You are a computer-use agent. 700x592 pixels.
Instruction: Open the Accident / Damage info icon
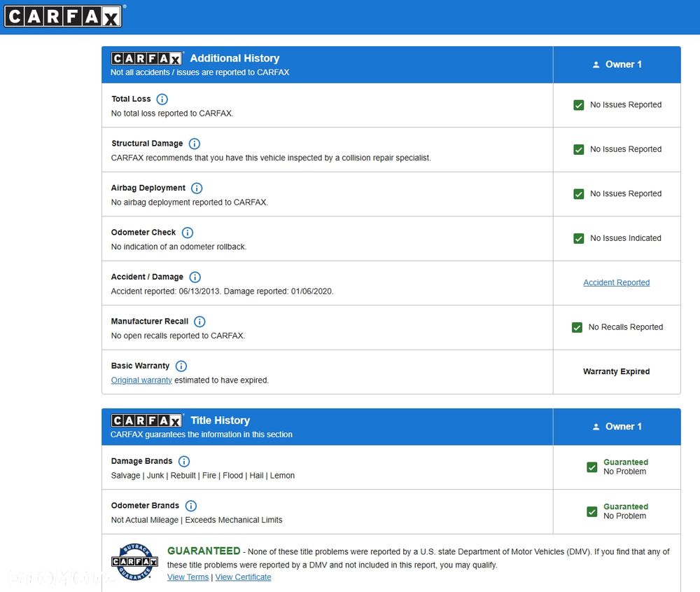coord(195,277)
